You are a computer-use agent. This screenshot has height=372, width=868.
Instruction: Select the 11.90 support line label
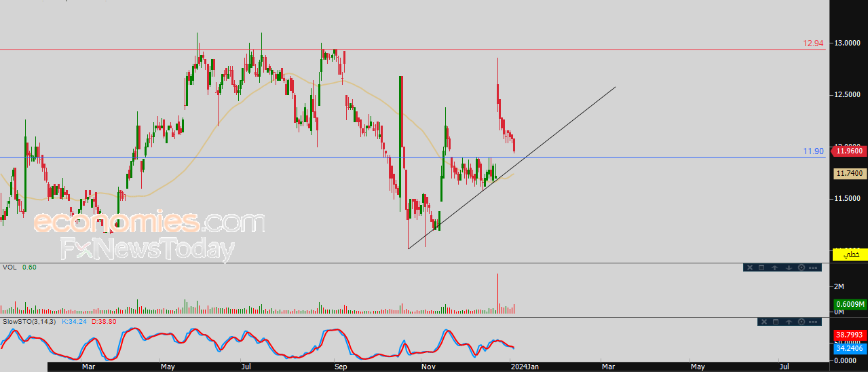coord(813,151)
